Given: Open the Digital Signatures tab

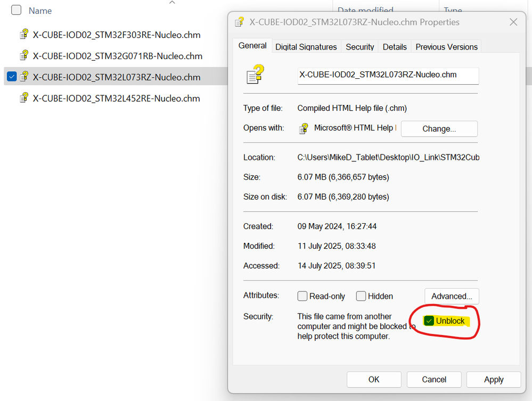Looking at the screenshot, I should click(306, 47).
